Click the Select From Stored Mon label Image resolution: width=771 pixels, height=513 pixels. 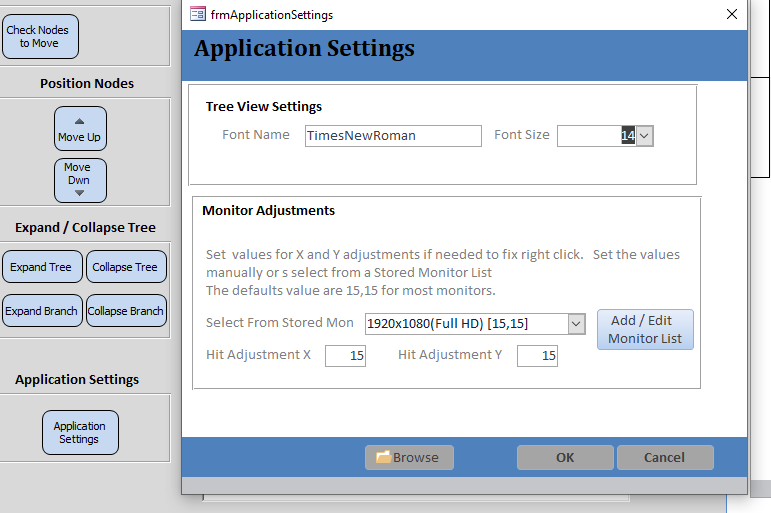(x=279, y=323)
